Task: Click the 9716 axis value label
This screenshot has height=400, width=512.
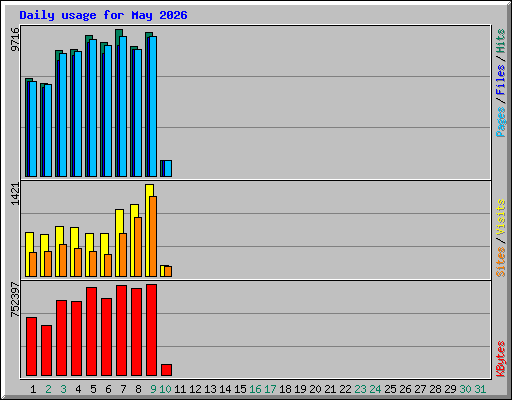Action: [15, 40]
